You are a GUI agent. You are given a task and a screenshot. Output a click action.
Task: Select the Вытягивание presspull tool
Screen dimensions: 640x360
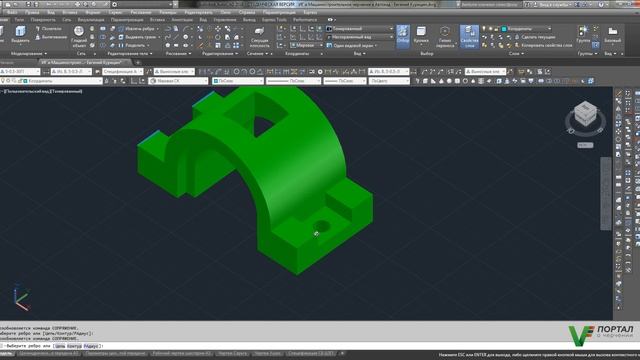[x=51, y=37]
